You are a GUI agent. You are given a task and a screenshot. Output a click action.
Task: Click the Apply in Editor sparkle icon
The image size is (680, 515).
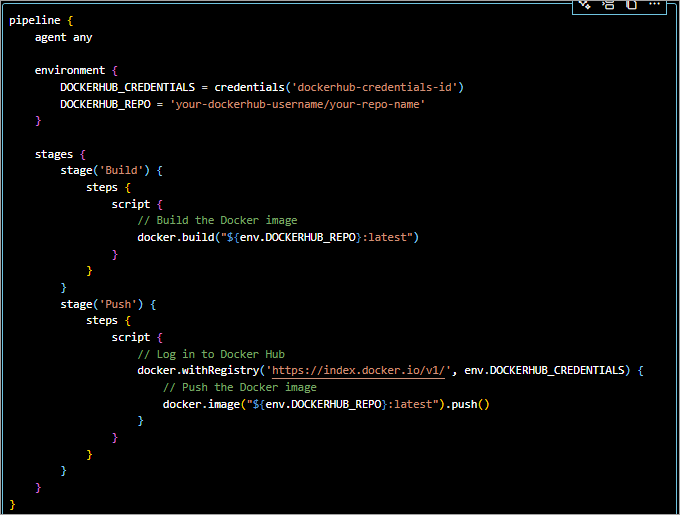(x=585, y=5)
